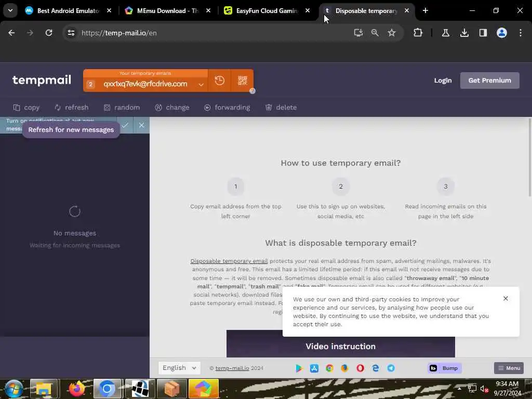Open Chrome Labs flask icon
Screen dimensions: 532x399
tap(445, 33)
